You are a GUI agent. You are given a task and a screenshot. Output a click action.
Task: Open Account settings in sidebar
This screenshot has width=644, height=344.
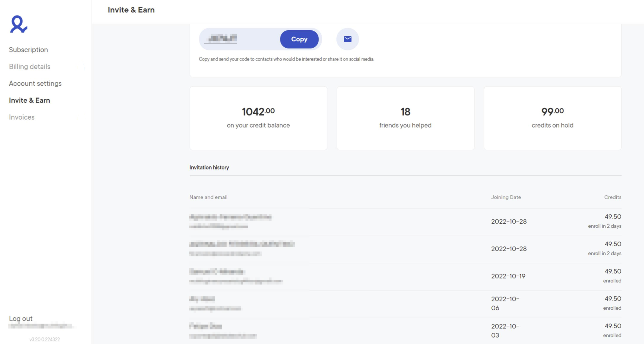point(35,83)
